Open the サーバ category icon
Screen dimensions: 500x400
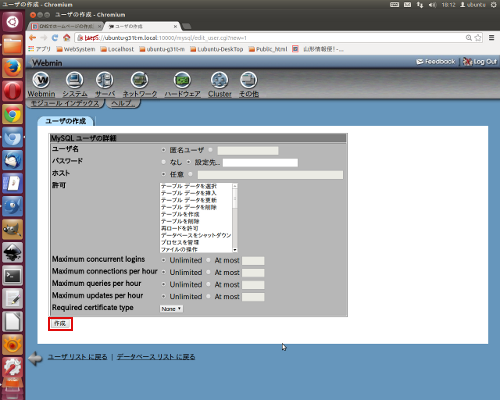pos(105,80)
